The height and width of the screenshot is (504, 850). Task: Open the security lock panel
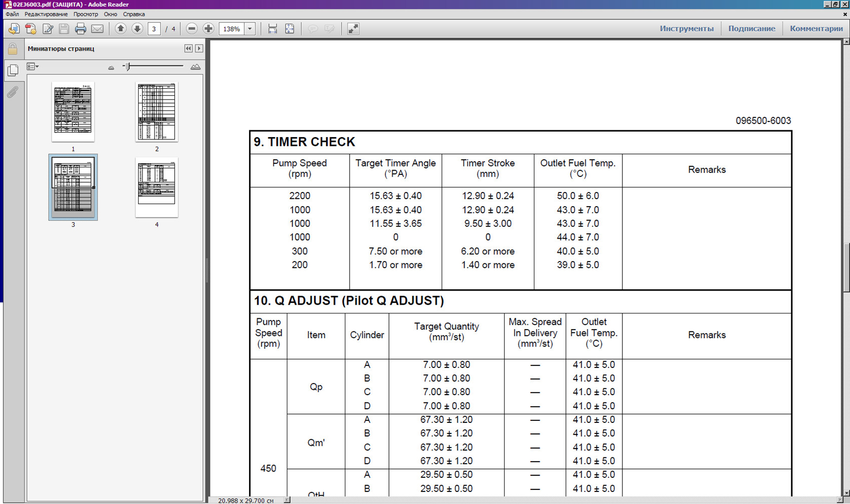(x=13, y=49)
